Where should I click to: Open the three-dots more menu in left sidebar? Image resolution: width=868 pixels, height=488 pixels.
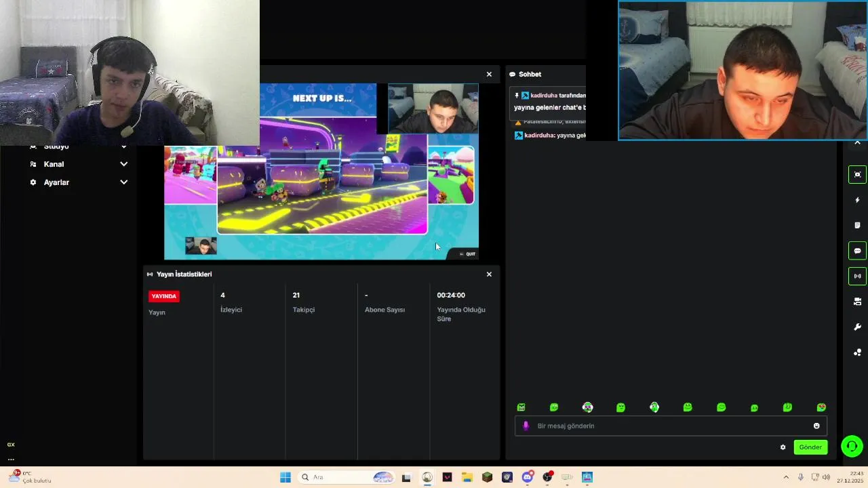click(11, 459)
